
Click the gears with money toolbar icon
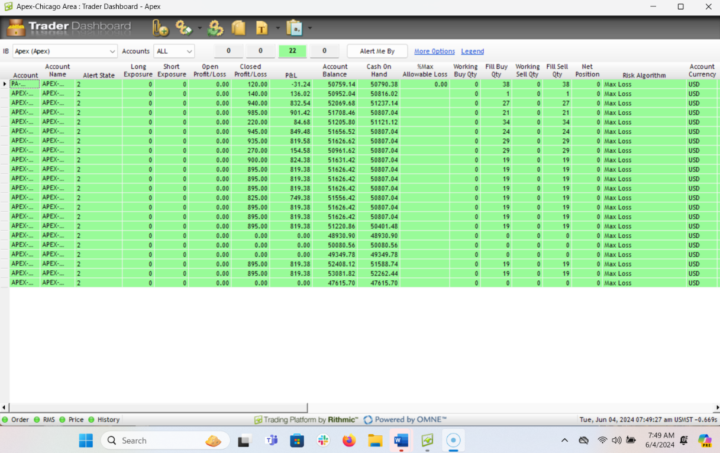184,28
